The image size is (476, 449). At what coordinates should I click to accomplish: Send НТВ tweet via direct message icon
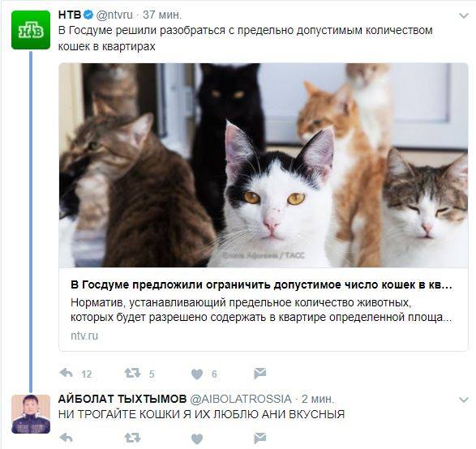click(x=259, y=374)
